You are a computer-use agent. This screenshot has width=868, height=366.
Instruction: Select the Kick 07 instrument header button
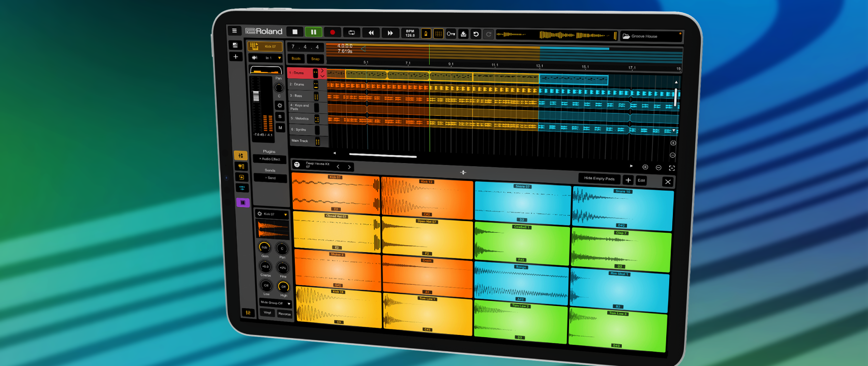(264, 46)
